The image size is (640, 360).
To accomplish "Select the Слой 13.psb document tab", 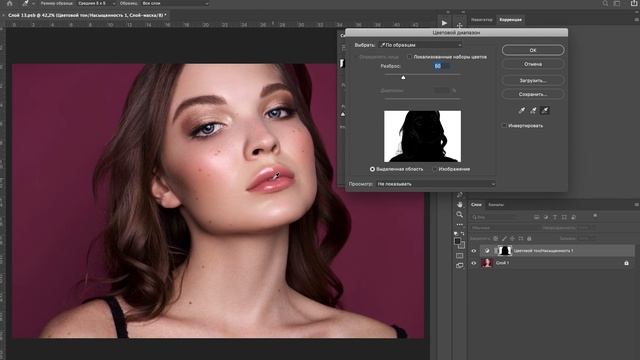I will (87, 15).
